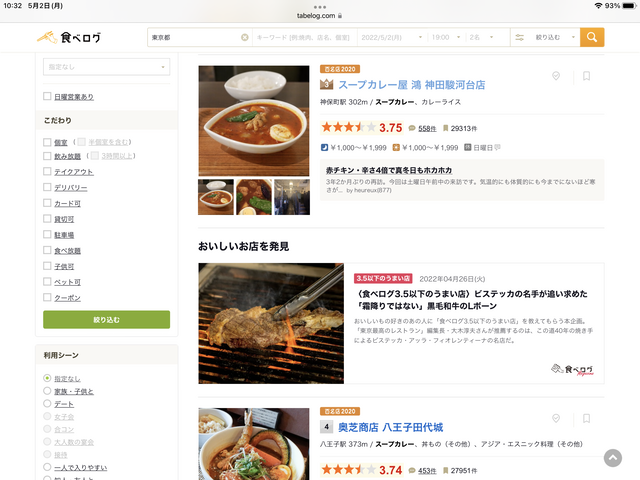
Task: Check the 日曜営業あり checkbox
Action: pyautogui.click(x=47, y=96)
